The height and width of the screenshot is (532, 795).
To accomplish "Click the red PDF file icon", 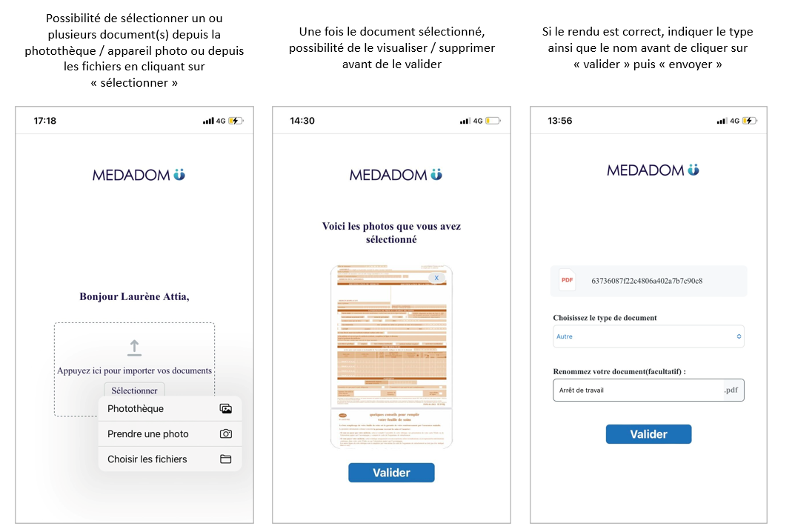I will (568, 280).
